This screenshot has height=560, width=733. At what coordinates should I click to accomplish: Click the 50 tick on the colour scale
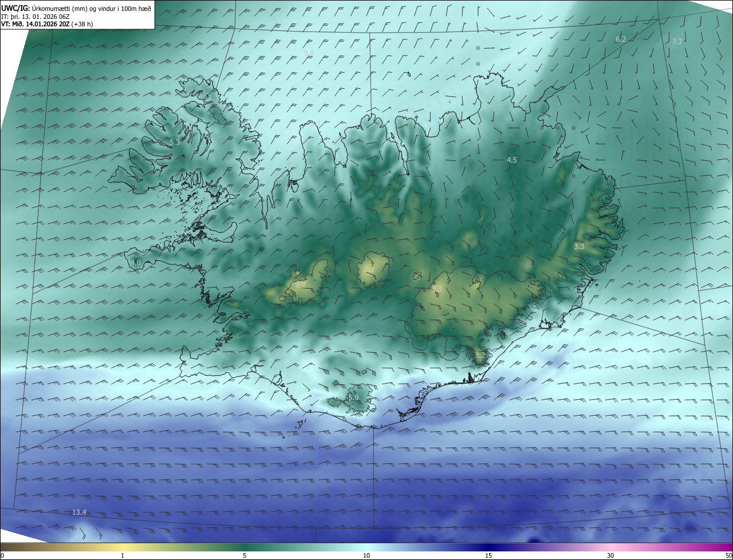pos(728,555)
